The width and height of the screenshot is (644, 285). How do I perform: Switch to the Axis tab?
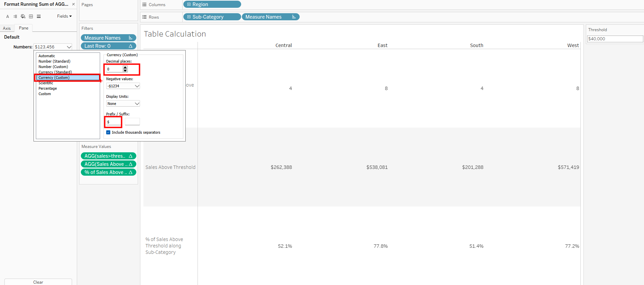[7, 28]
